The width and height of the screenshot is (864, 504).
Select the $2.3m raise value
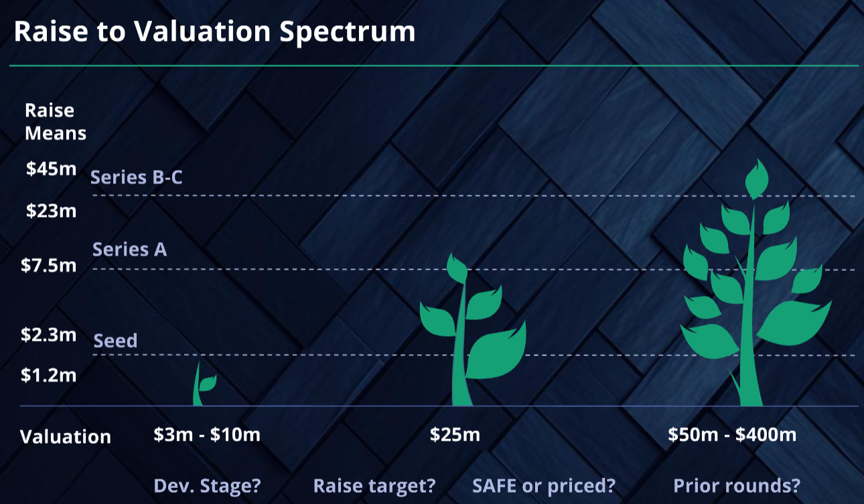pyautogui.click(x=49, y=334)
